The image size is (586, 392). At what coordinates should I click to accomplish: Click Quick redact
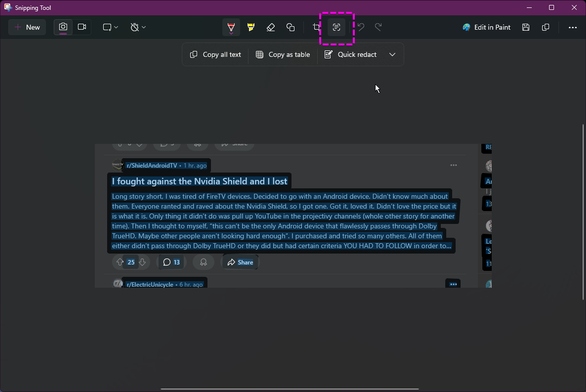pos(351,55)
